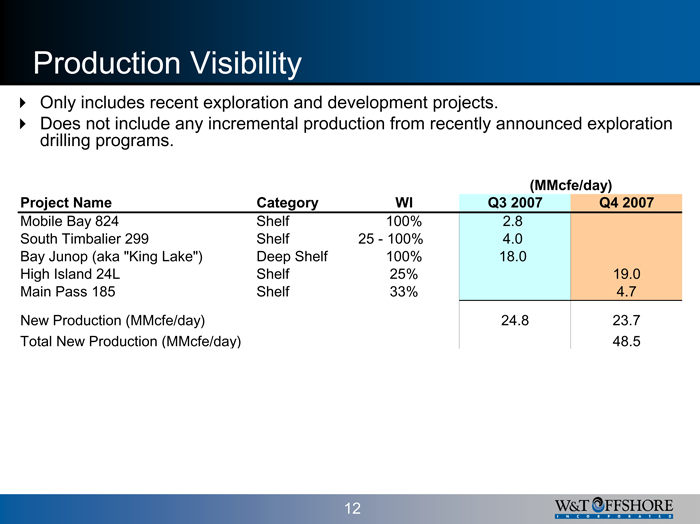Viewport: 700px width, 524px height.
Task: Click the 18.0 value in Q3 2007
Action: click(x=514, y=257)
